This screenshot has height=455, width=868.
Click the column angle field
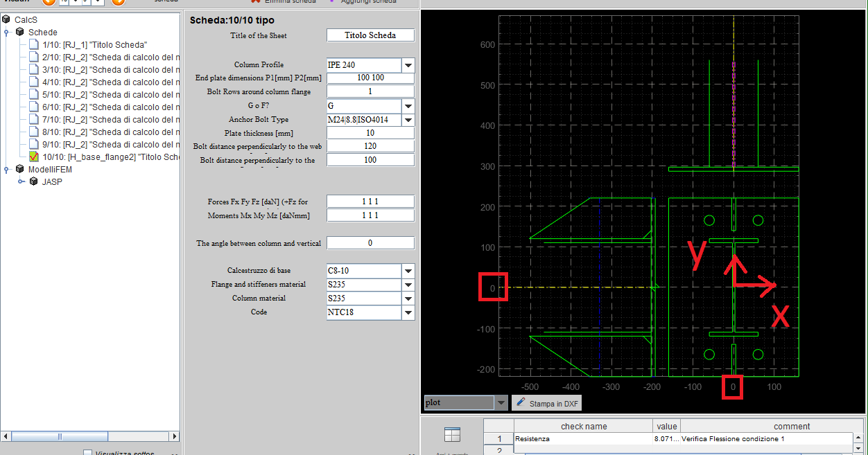click(x=370, y=243)
